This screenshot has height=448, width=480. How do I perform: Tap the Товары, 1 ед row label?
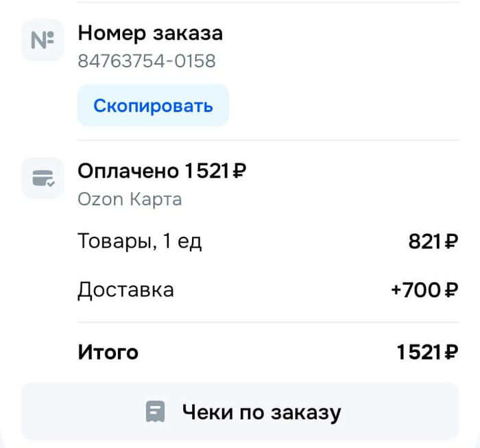(140, 241)
